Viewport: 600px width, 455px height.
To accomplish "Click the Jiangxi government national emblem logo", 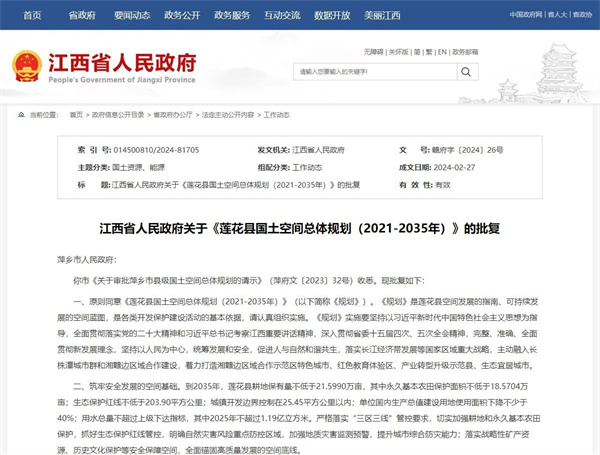I will (x=26, y=66).
